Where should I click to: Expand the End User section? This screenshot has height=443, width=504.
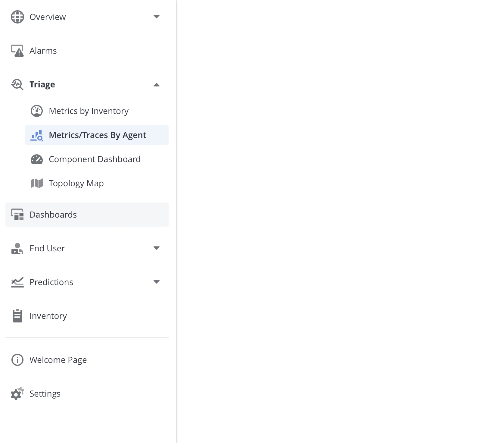click(x=157, y=248)
